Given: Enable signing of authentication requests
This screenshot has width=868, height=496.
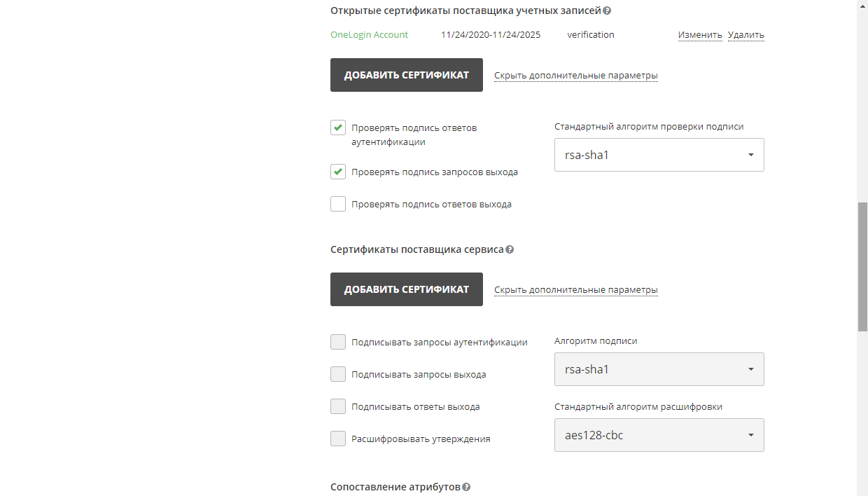Looking at the screenshot, I should [338, 342].
